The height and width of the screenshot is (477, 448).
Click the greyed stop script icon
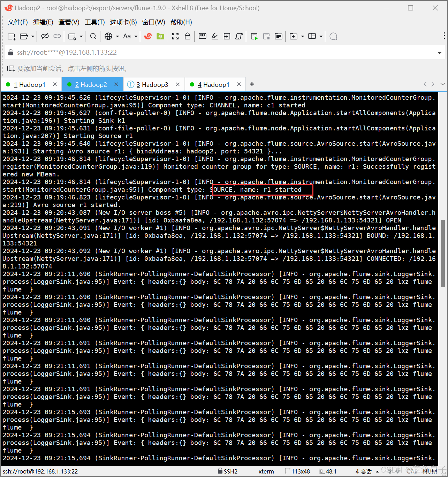267,36
